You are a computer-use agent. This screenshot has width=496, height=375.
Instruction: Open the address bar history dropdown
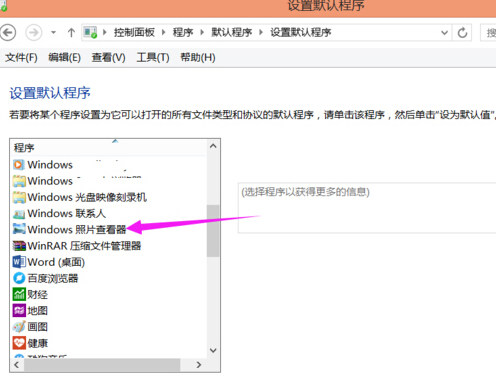click(444, 33)
